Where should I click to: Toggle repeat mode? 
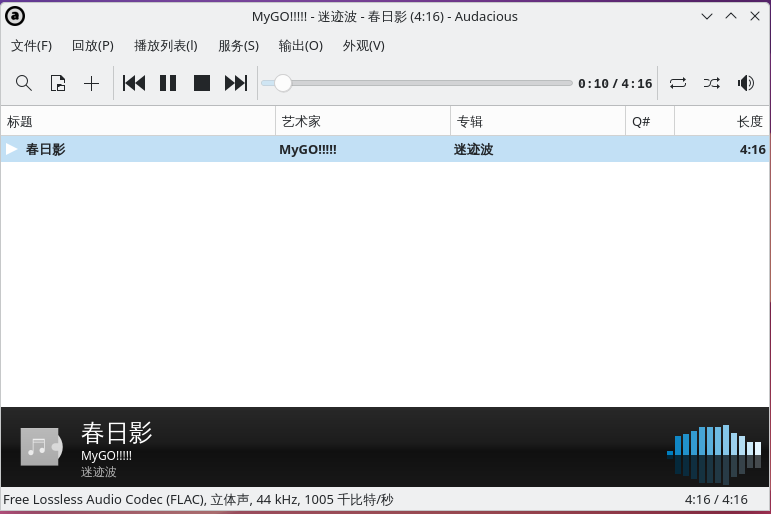click(678, 83)
